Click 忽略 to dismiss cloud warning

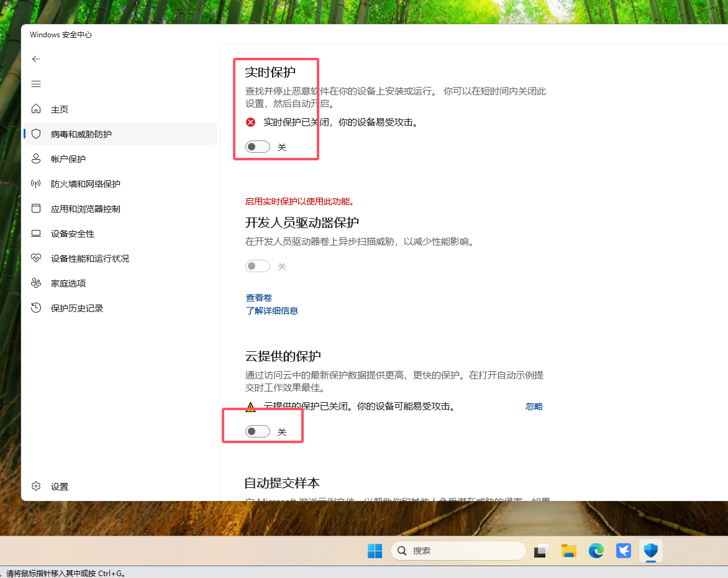(534, 406)
